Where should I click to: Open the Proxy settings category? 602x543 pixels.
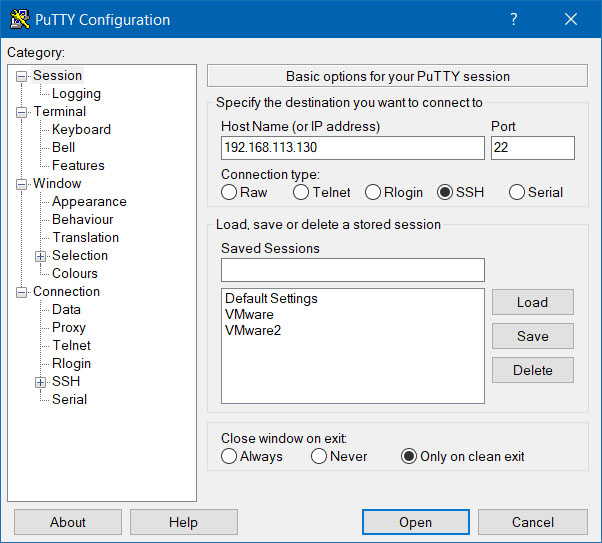pos(69,327)
